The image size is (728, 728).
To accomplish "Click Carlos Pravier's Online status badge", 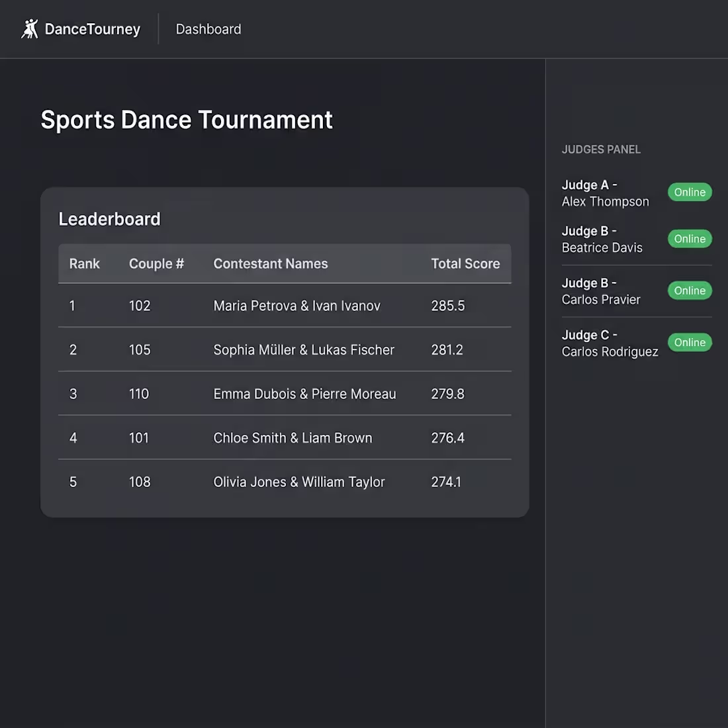I will (x=690, y=291).
